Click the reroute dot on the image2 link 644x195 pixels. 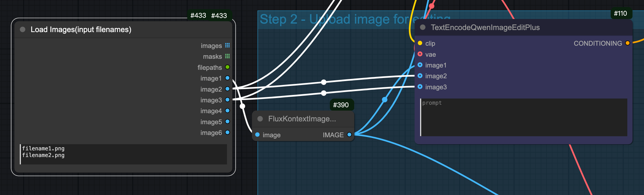point(324,82)
